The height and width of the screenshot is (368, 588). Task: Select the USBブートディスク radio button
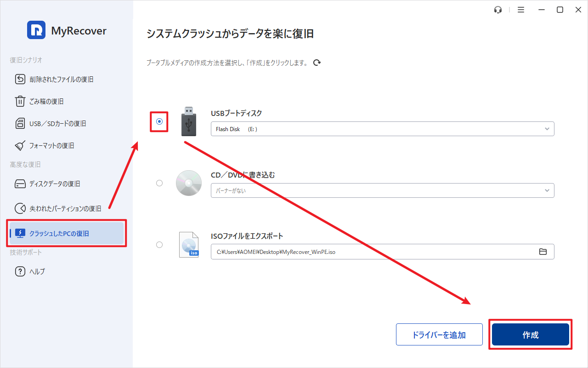159,121
